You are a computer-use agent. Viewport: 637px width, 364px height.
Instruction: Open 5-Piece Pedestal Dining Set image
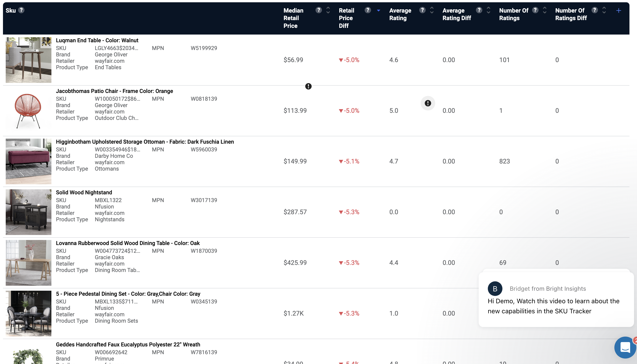point(29,314)
